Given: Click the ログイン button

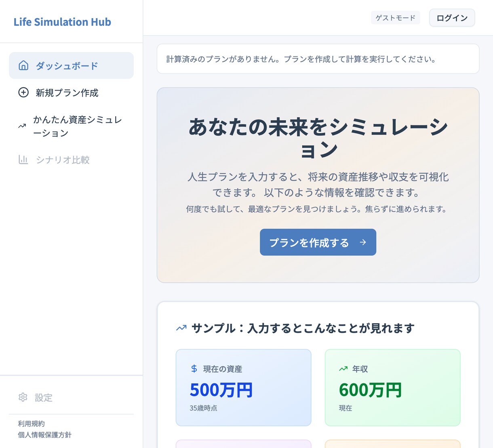Looking at the screenshot, I should (x=452, y=18).
